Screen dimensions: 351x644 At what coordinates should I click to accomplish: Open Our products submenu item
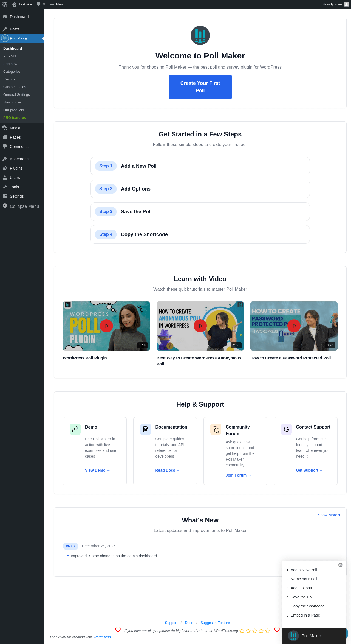click(x=22, y=110)
